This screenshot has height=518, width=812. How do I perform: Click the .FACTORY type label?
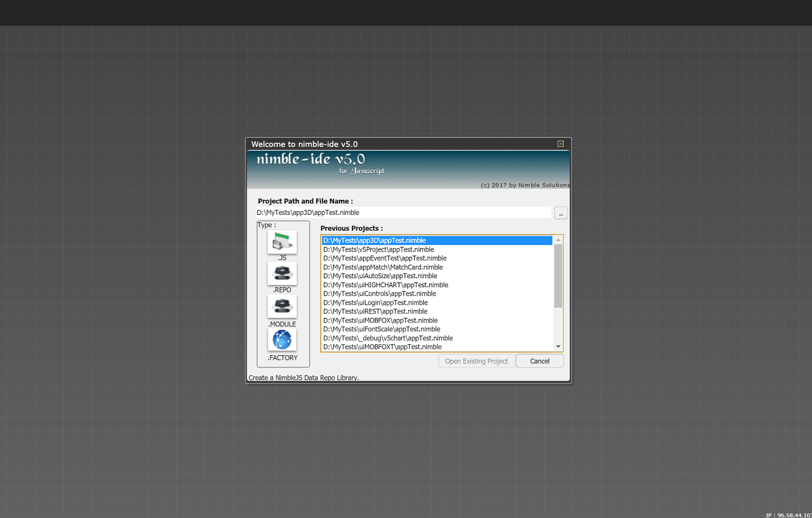[x=282, y=358]
